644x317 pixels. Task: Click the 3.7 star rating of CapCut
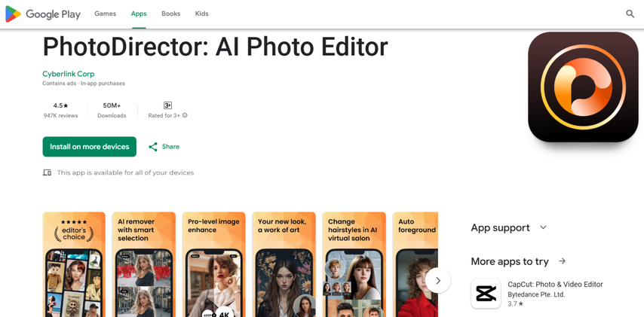point(516,304)
